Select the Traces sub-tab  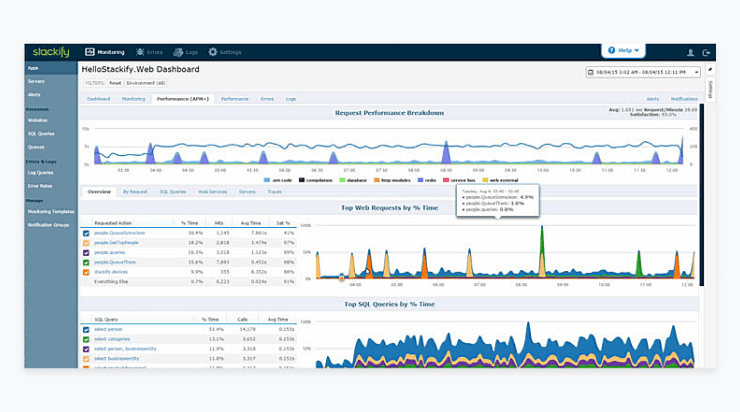pos(274,192)
